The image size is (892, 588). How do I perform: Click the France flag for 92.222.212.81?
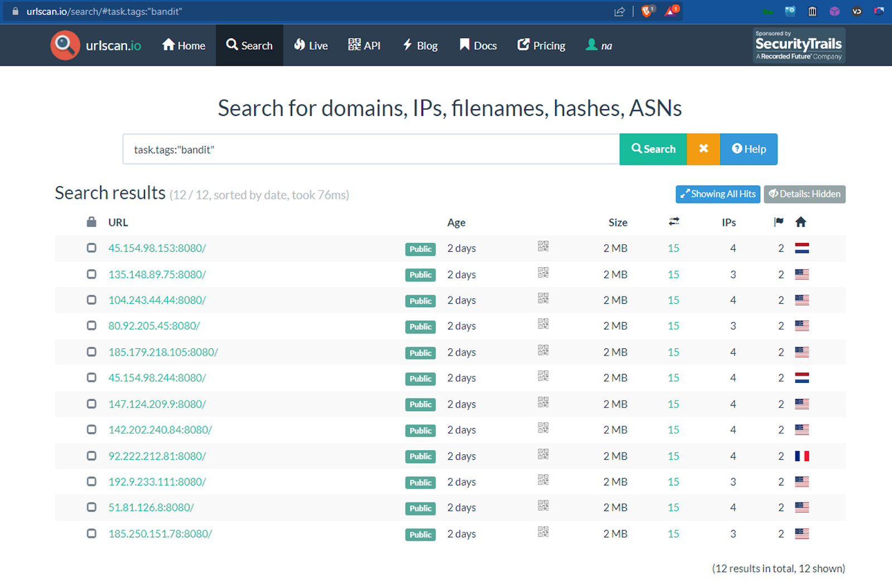pyautogui.click(x=802, y=456)
